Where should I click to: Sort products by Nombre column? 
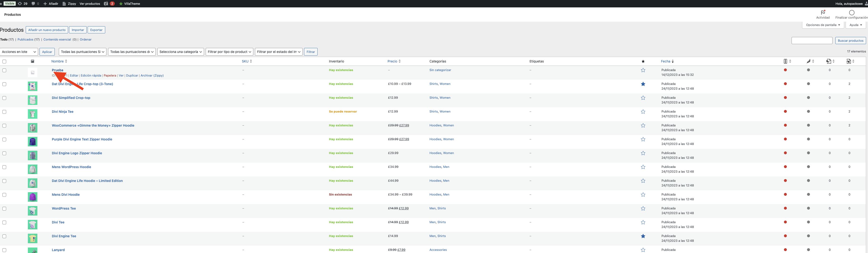(x=59, y=61)
